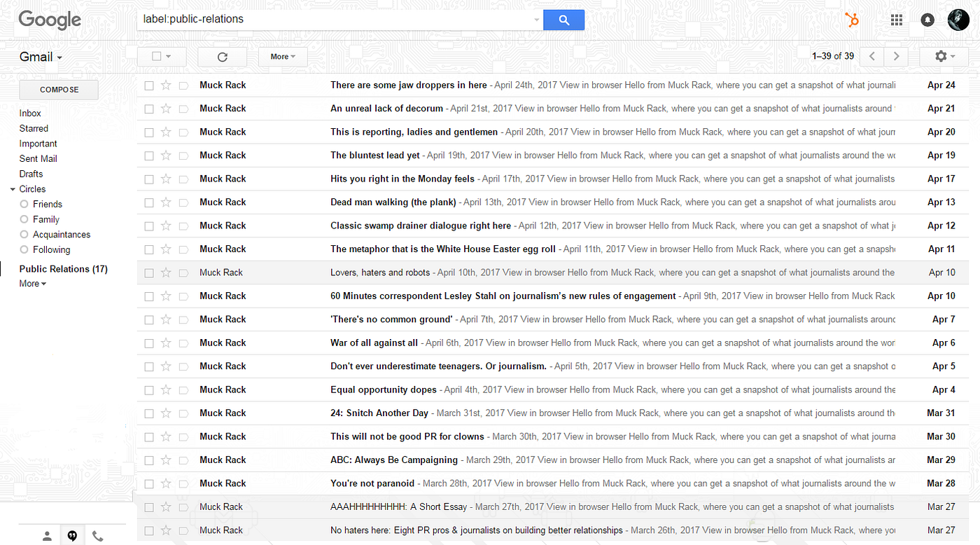The image size is (980, 545).
Task: Open the Family circle
Action: pos(46,219)
